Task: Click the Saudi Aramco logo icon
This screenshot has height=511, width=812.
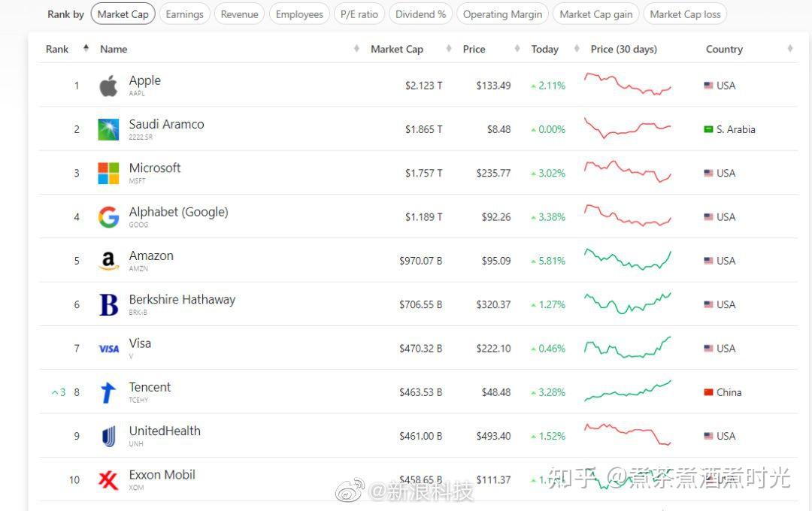Action: point(108,129)
